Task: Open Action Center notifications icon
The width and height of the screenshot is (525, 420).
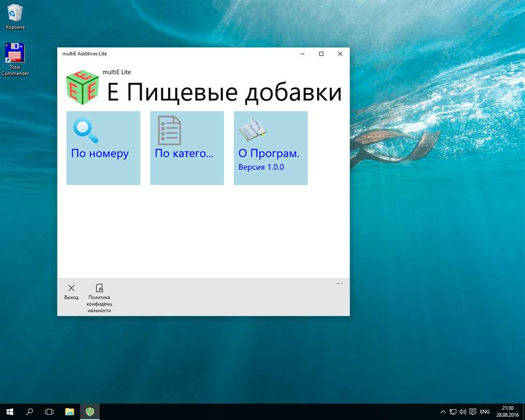Action: (x=473, y=412)
